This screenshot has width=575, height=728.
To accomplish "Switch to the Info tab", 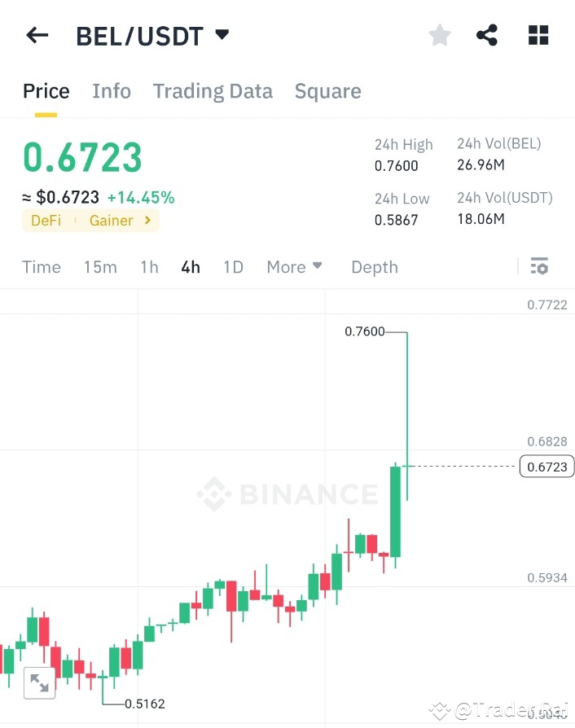I will pos(112,90).
